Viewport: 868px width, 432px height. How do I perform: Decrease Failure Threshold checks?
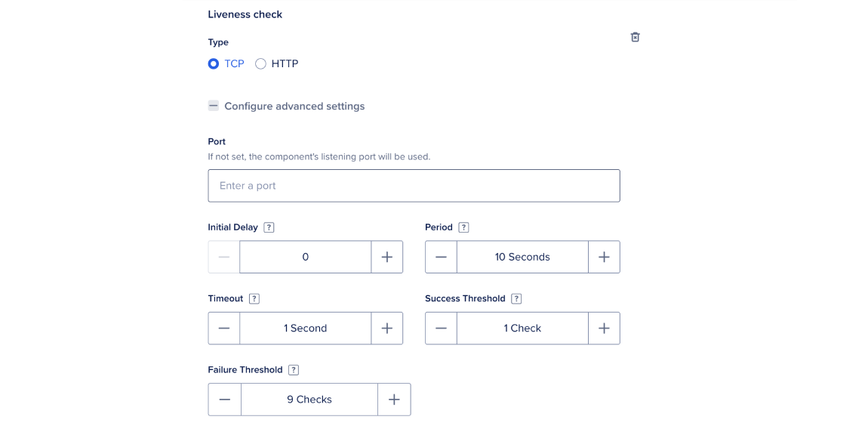click(225, 400)
